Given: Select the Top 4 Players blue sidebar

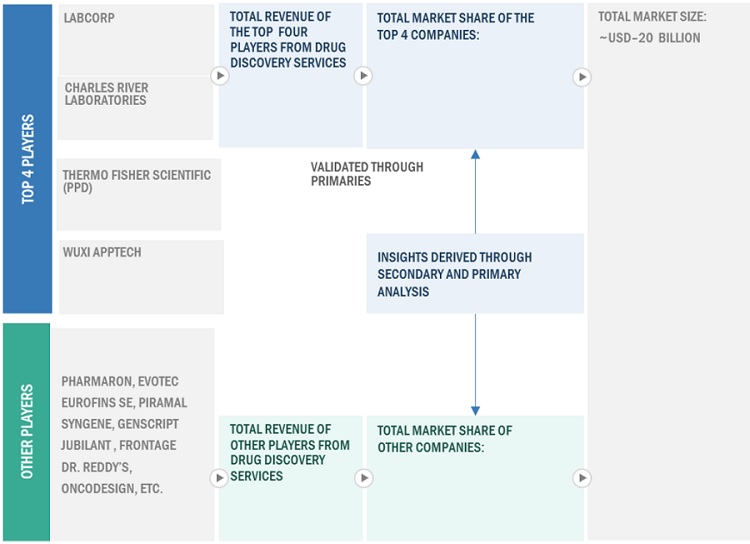Looking at the screenshot, I should (x=27, y=158).
